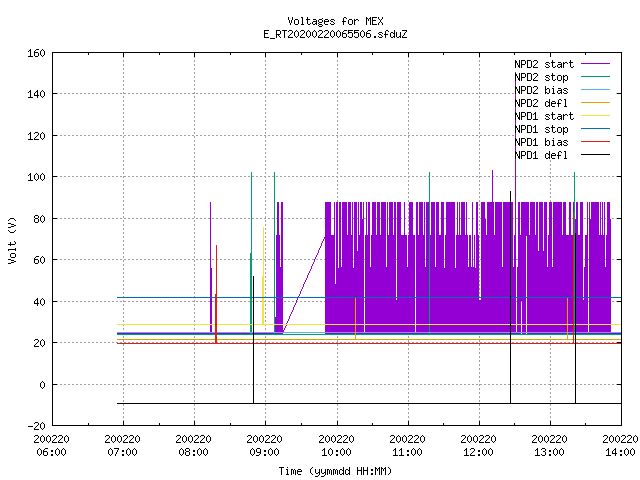This screenshot has height=480, width=640.
Task: Click the 'NPD2 stop' legend label
Action: 541,77
